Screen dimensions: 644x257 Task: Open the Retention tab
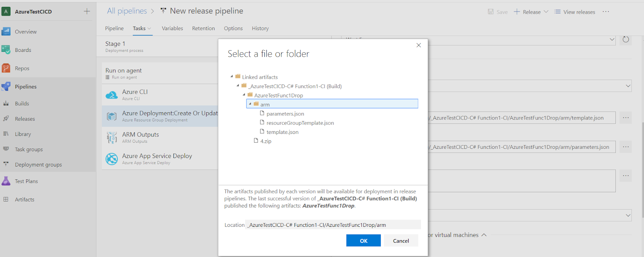coord(203,29)
